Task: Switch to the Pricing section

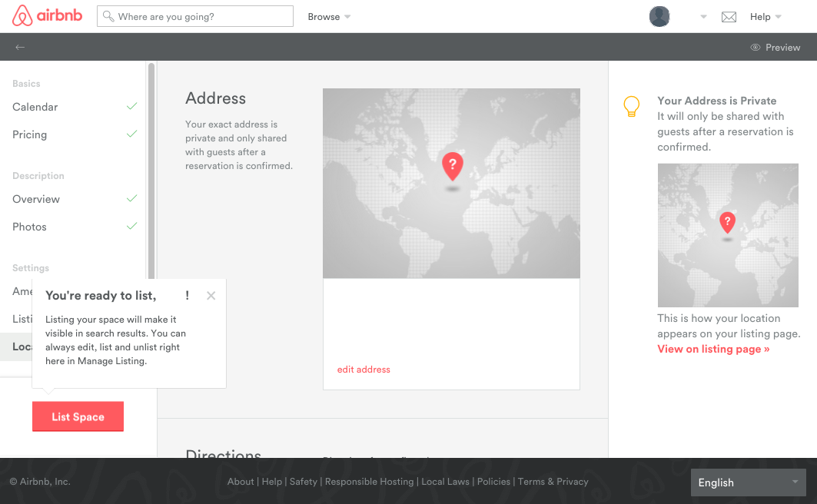Action: tap(29, 134)
